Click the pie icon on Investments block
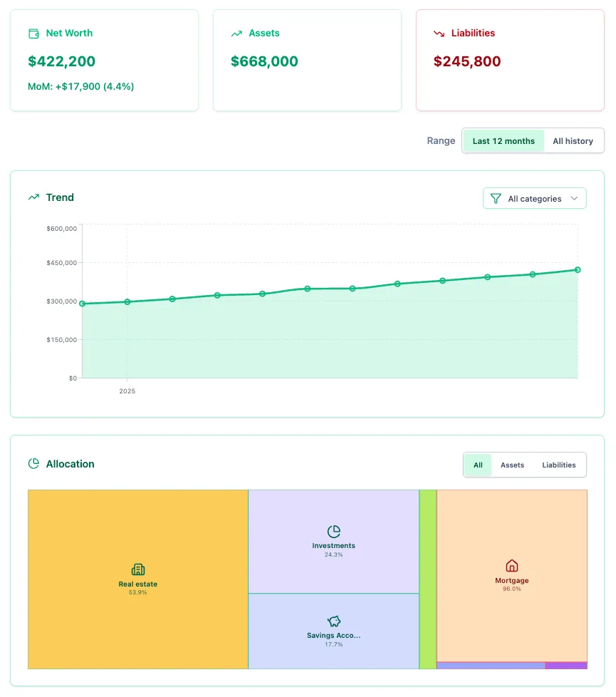616x697 pixels. point(333,530)
